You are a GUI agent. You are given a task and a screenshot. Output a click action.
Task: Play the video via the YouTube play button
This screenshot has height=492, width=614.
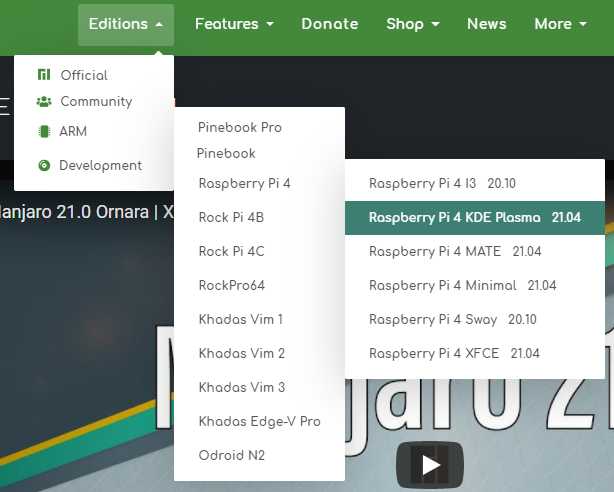(x=430, y=465)
